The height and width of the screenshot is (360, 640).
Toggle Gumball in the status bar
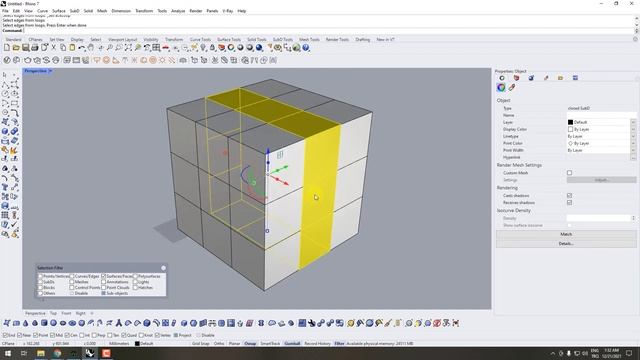click(x=292, y=344)
